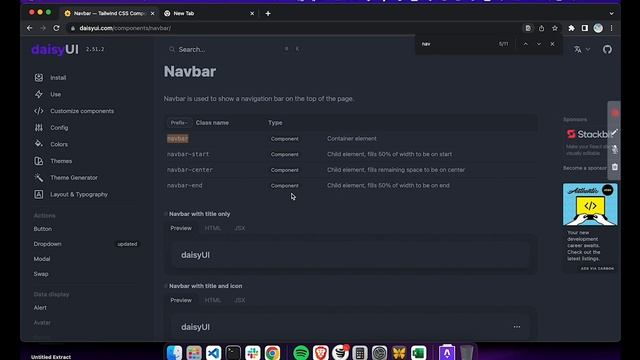Click the Themes swatch icon
Screen dimensions: 640x360
click(x=39, y=161)
